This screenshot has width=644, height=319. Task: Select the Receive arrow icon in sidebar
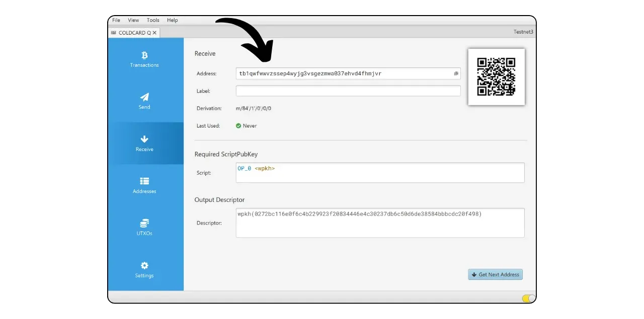point(144,139)
